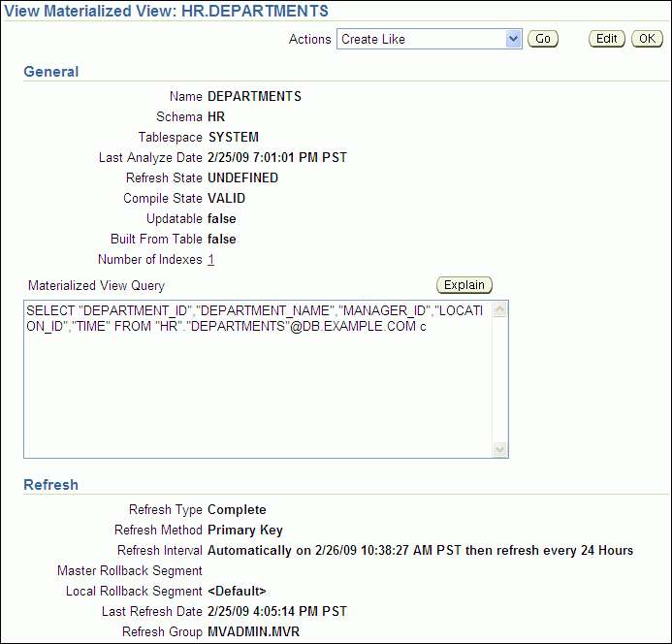Click the General section heading

pos(51,72)
